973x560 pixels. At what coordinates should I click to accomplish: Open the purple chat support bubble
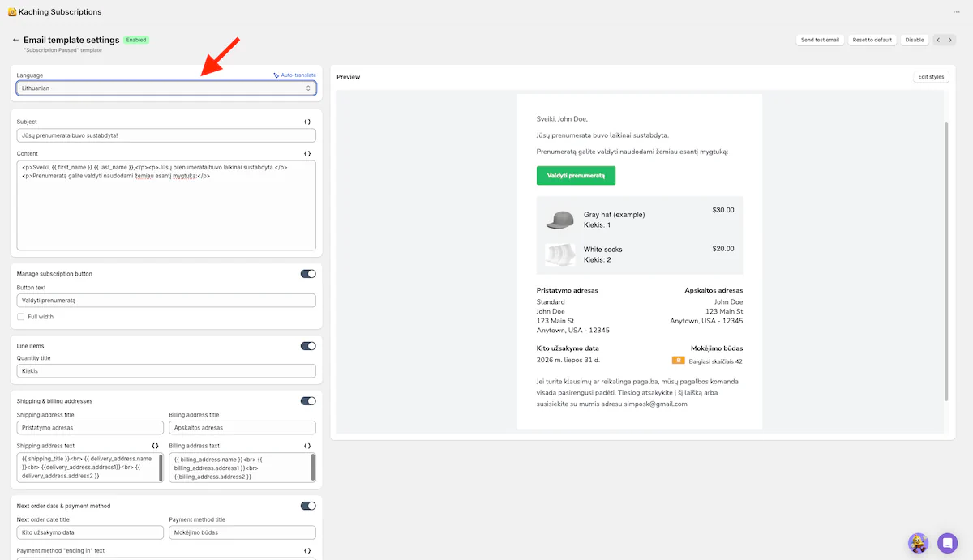[947, 542]
